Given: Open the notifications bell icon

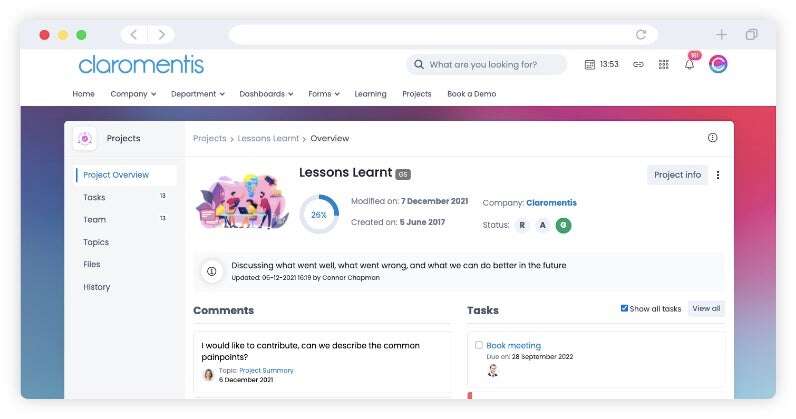Looking at the screenshot, I should click(x=689, y=64).
